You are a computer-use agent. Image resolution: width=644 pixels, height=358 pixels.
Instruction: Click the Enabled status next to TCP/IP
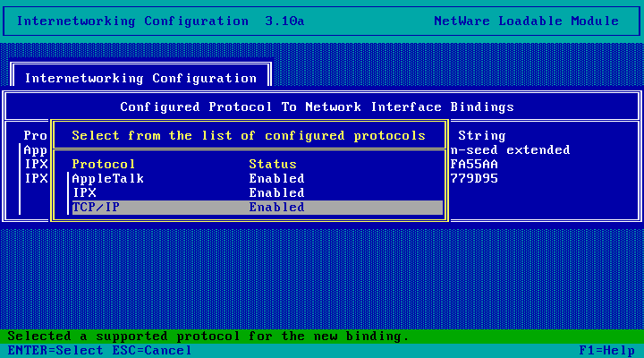tap(276, 208)
